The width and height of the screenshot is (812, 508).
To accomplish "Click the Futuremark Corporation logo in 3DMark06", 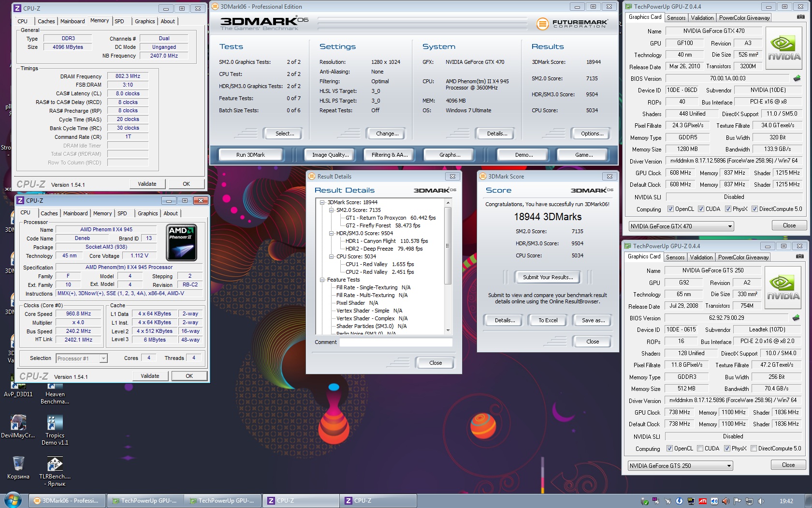I will (x=572, y=23).
